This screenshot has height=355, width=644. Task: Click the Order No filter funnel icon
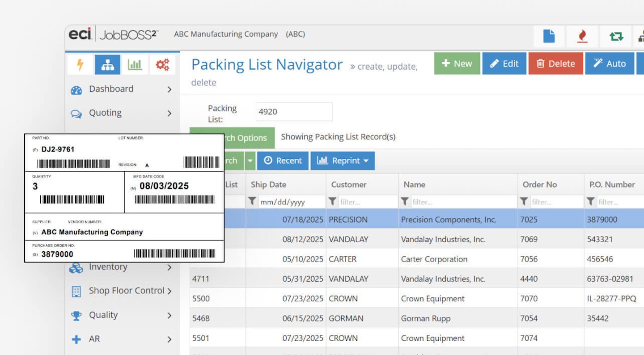(x=524, y=202)
